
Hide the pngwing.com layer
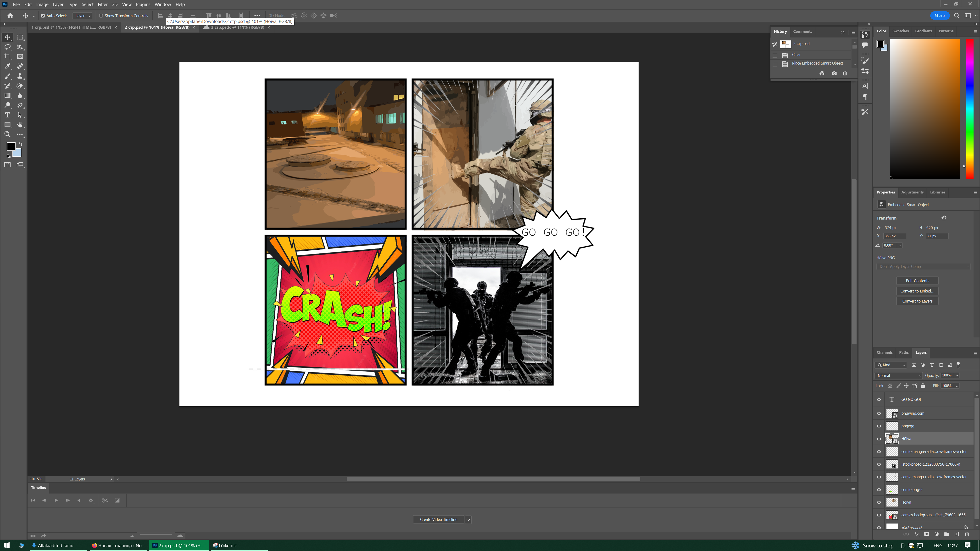879,413
